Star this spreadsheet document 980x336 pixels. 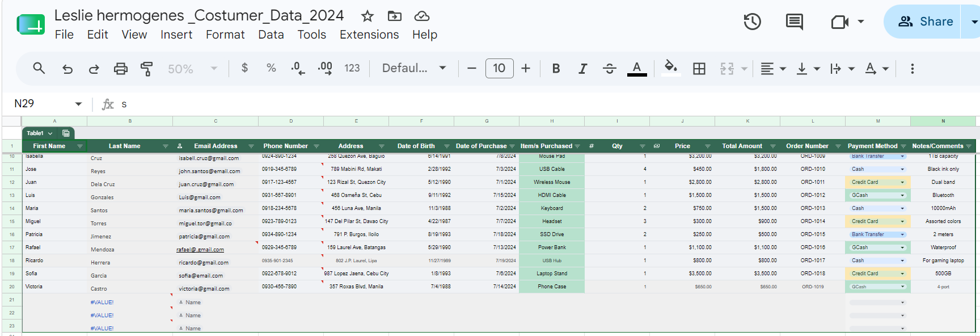pos(367,16)
